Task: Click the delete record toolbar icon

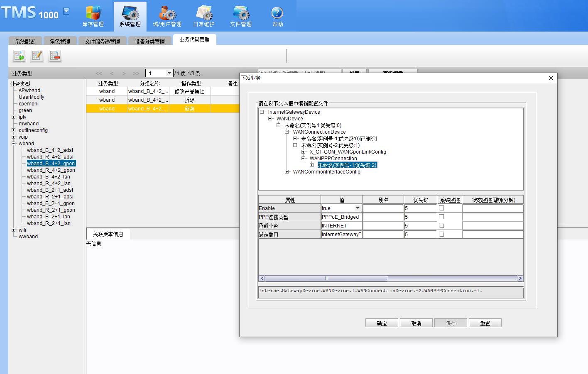Action: point(55,56)
